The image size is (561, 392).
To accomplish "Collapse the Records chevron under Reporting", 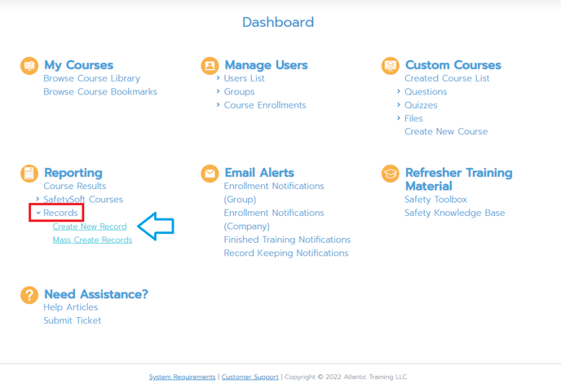I will [38, 213].
